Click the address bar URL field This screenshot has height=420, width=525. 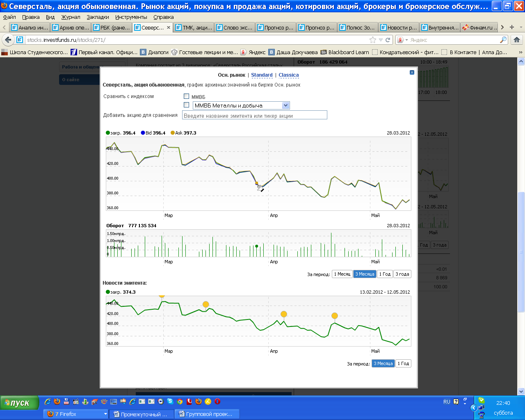197,40
